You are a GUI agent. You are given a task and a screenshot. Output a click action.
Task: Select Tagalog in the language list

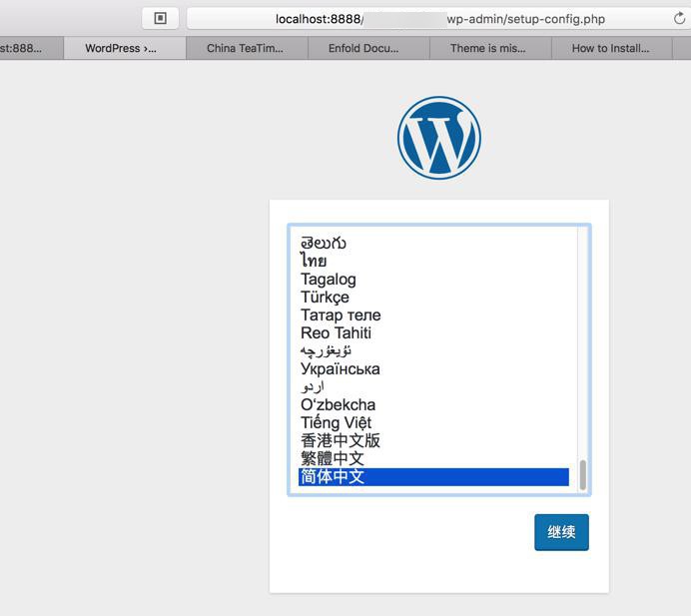pos(433,280)
